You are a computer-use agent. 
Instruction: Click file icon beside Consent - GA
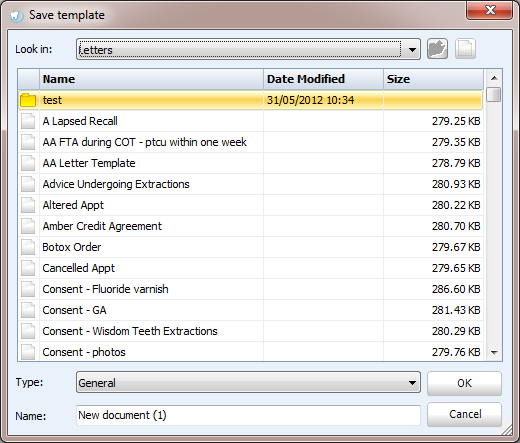coord(28,310)
